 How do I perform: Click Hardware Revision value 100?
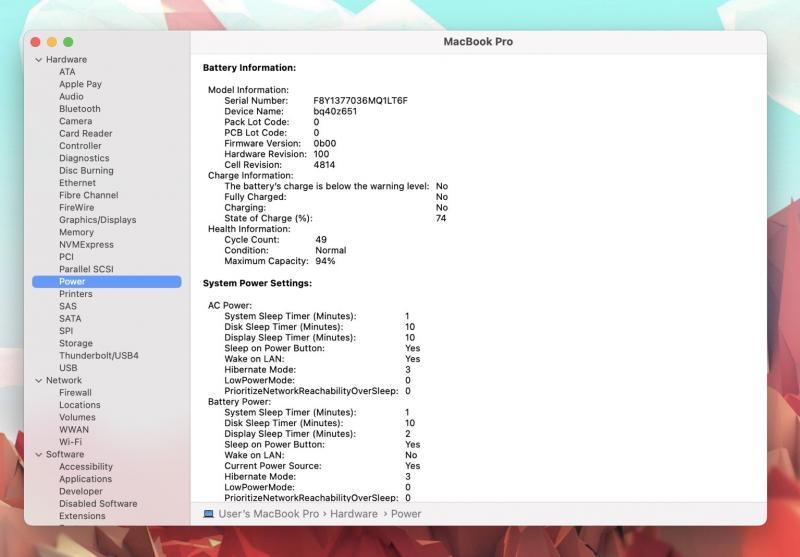(321, 154)
